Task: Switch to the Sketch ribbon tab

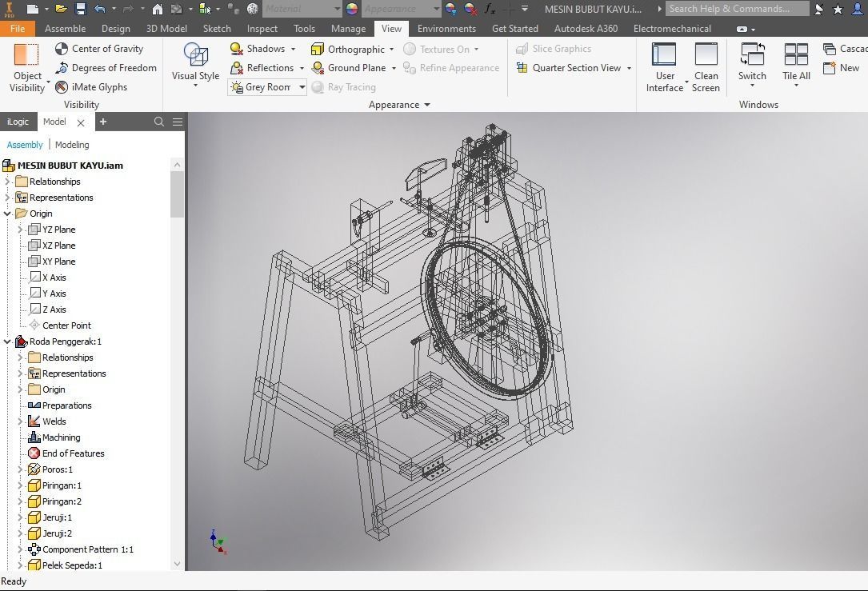Action: (x=217, y=28)
